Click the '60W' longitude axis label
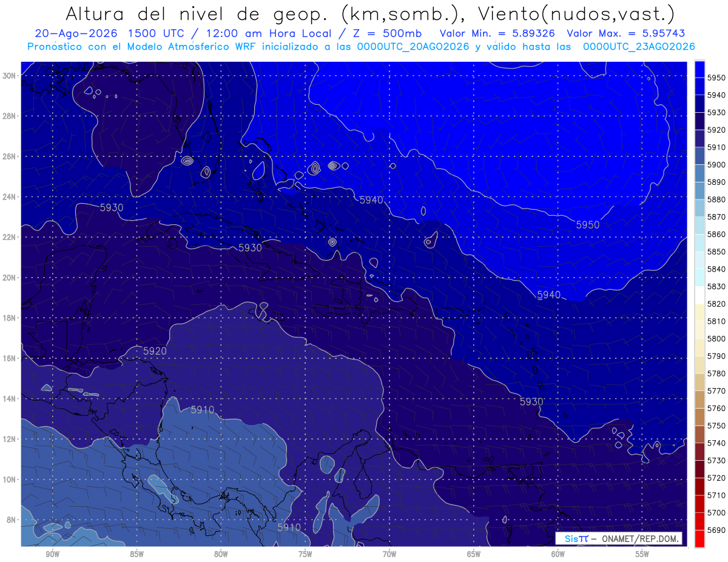Screen dimensions: 728x562 pos(558,554)
